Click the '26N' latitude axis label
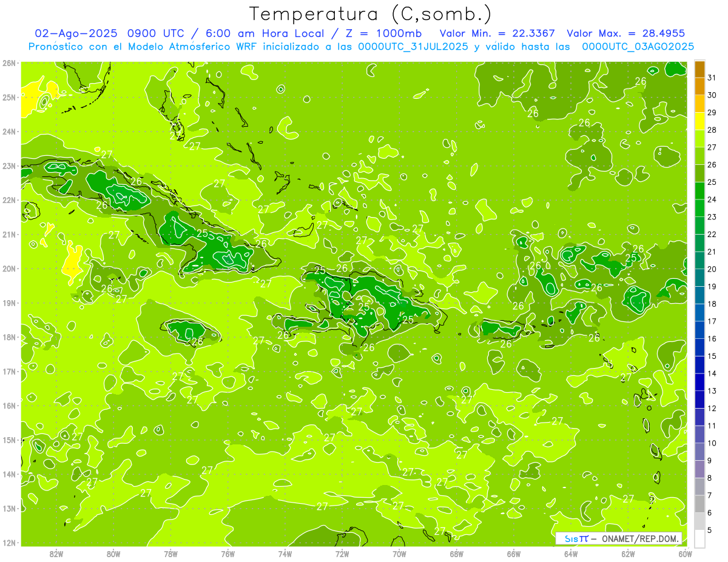The height and width of the screenshot is (562, 728). [8, 63]
